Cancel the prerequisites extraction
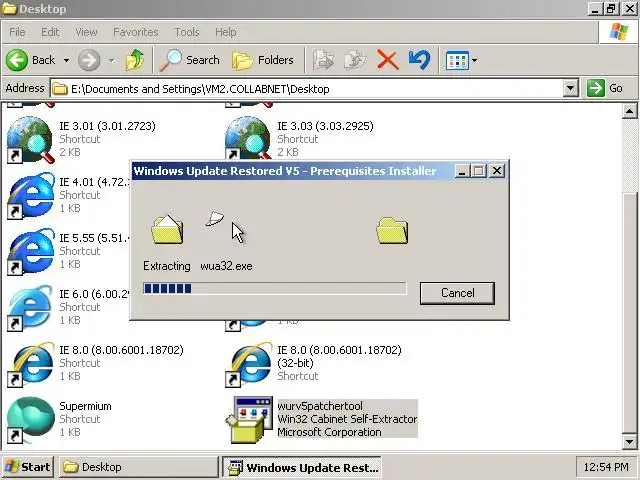 (x=457, y=293)
